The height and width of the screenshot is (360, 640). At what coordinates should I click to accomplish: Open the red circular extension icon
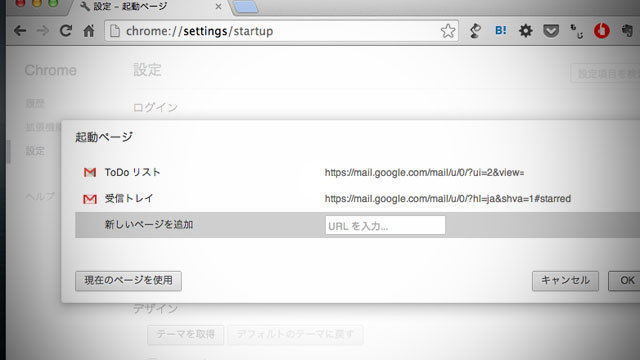[x=602, y=31]
